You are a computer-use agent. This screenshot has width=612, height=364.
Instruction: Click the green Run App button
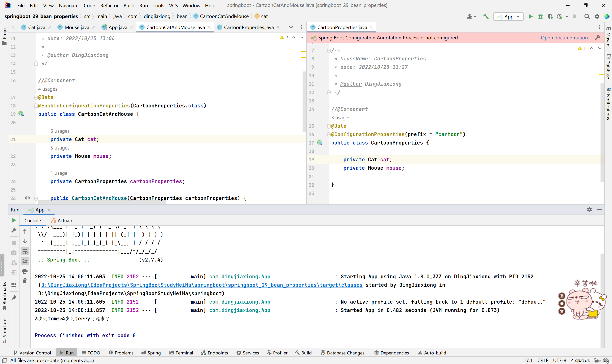click(x=530, y=16)
